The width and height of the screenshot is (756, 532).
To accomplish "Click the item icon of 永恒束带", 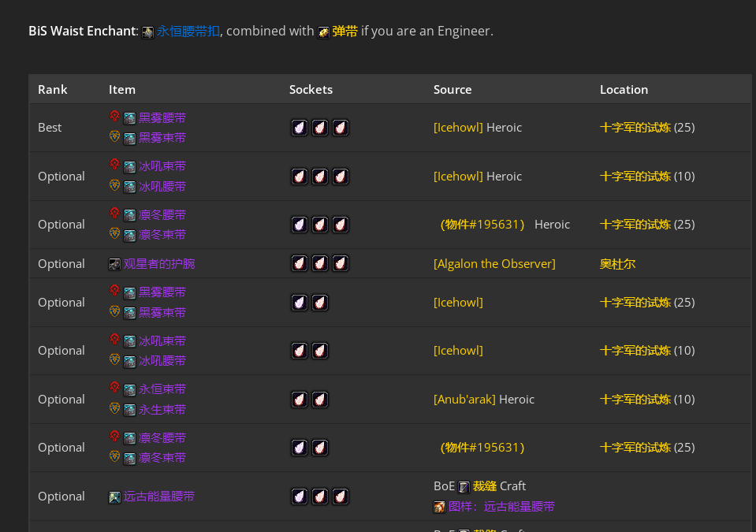I will (x=129, y=390).
